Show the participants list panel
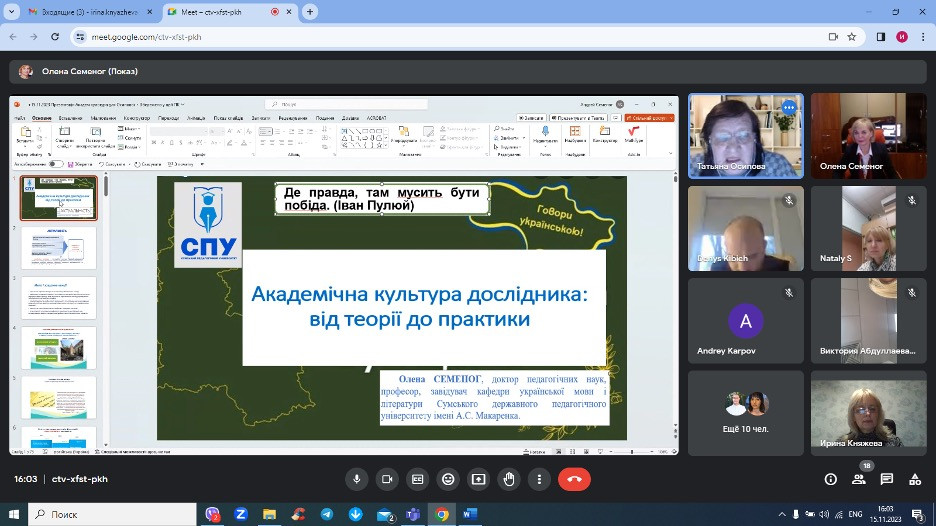The image size is (936, 526). pos(858,480)
